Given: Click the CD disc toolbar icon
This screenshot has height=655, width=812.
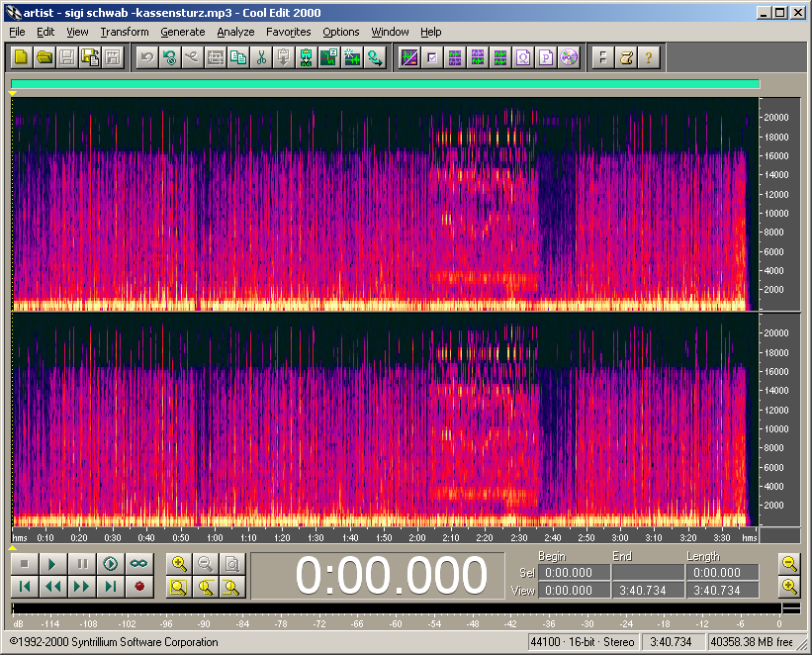Looking at the screenshot, I should point(568,57).
